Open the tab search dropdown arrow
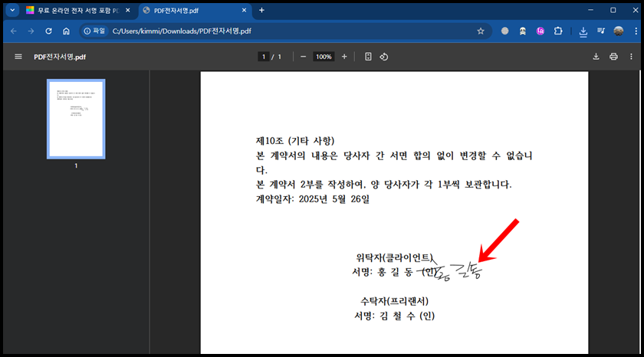644x357 pixels. (x=12, y=10)
